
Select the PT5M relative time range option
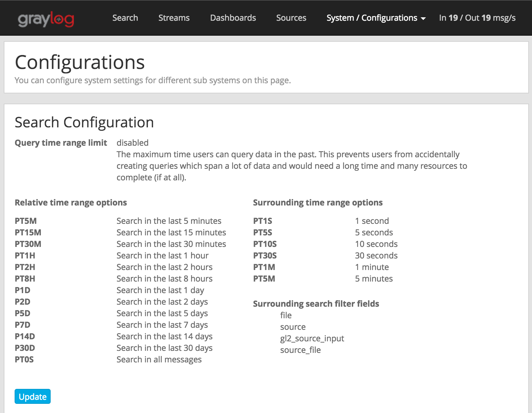point(24,221)
